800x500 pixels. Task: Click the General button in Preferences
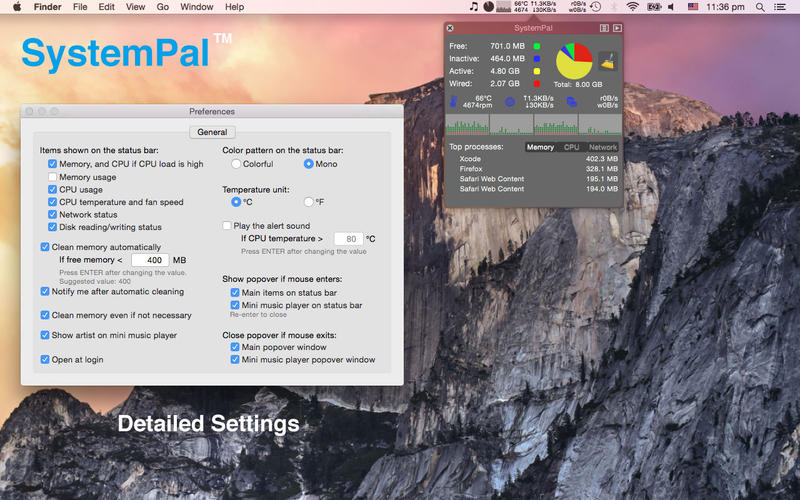click(211, 132)
